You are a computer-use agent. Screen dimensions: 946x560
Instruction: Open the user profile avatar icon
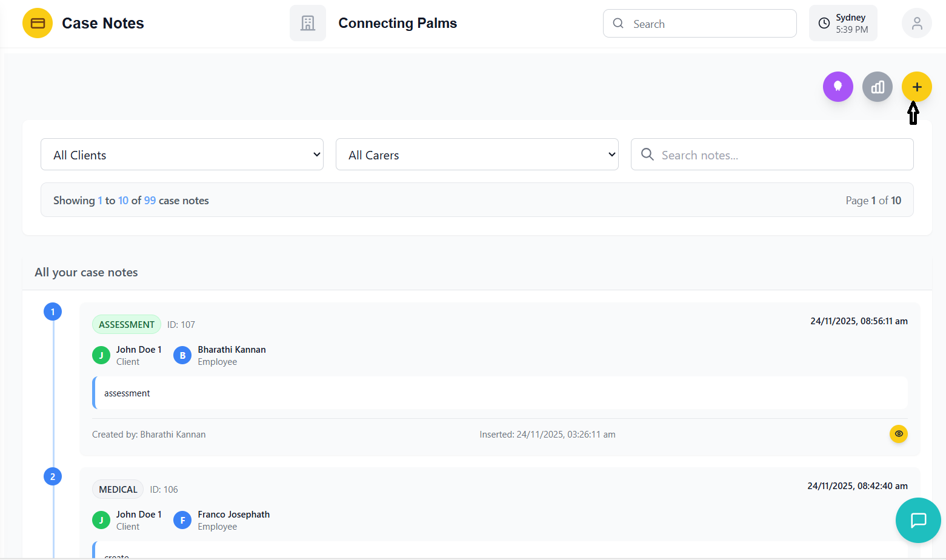[916, 23]
